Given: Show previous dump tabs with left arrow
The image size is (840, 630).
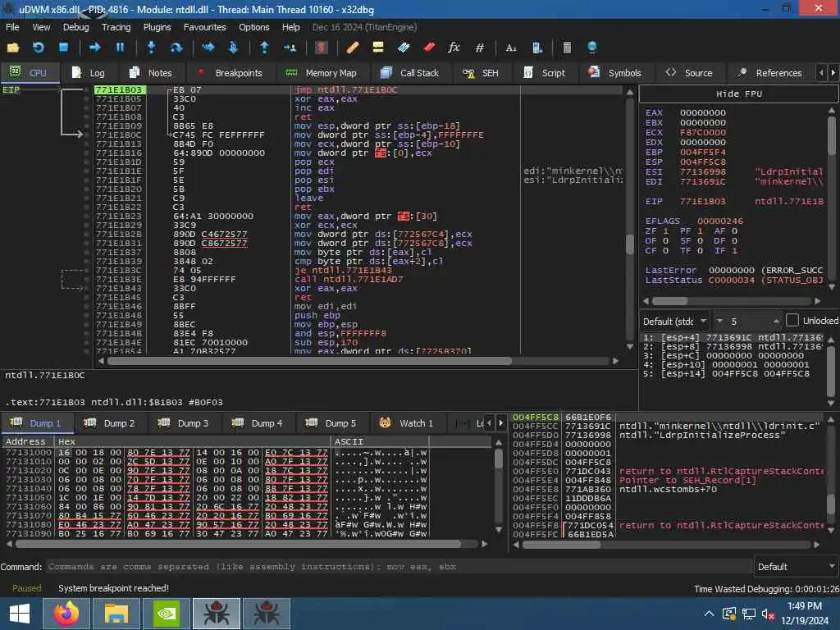Looking at the screenshot, I should [x=489, y=423].
